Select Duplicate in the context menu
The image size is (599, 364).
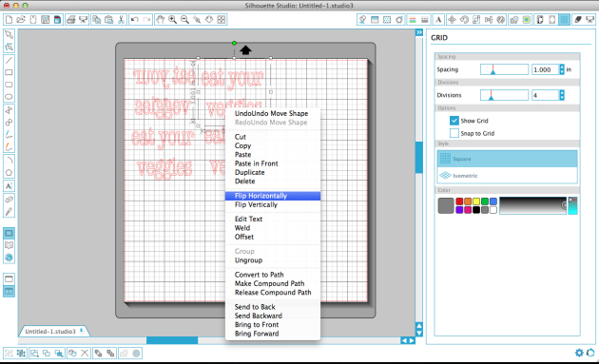273,172
